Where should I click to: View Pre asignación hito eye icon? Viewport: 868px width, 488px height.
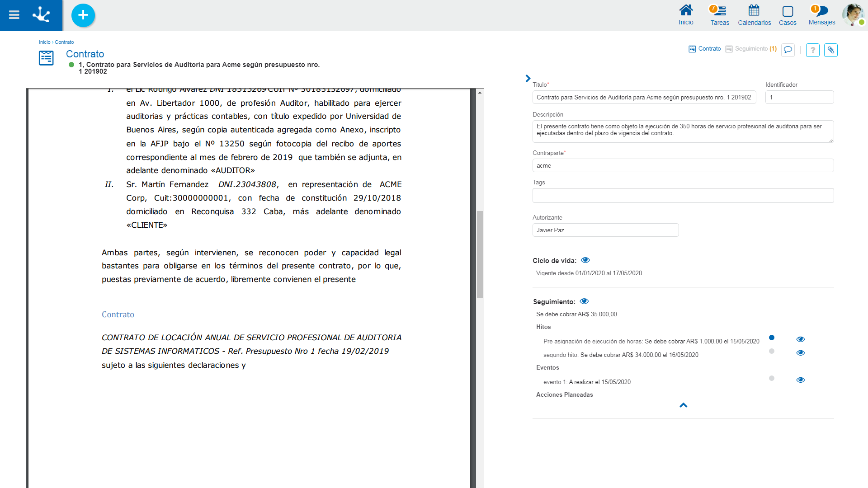tap(800, 339)
